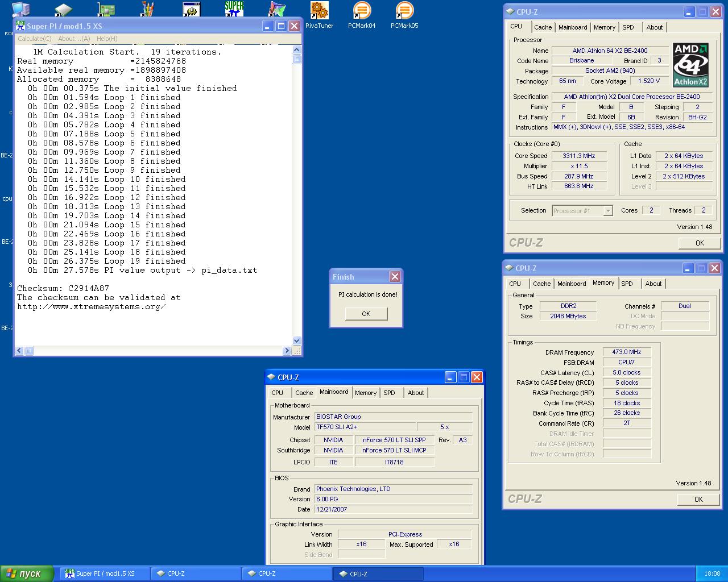The image size is (728, 582).
Task: Open About tab in the CPU-Z Memory window
Action: tap(653, 284)
